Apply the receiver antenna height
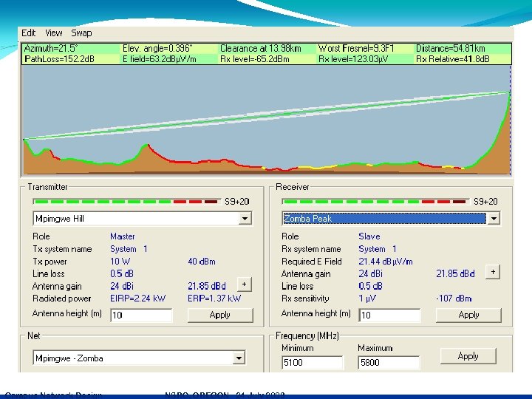 coord(468,315)
